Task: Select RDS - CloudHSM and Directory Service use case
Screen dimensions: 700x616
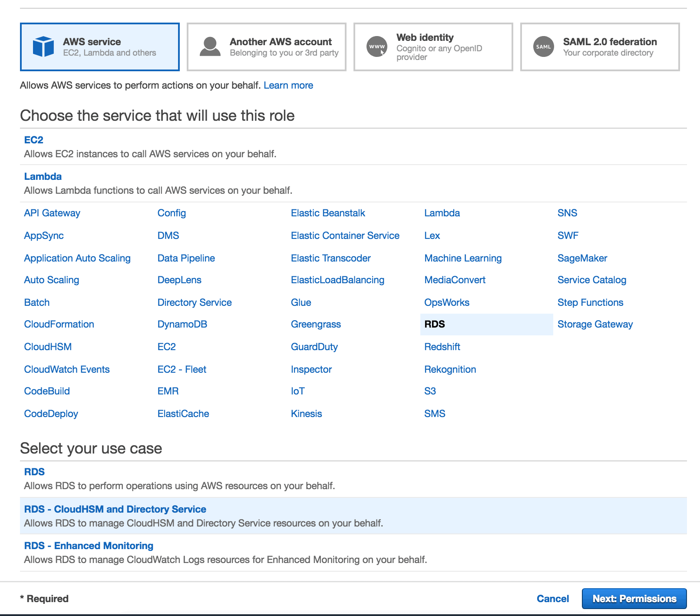Action: click(353, 516)
